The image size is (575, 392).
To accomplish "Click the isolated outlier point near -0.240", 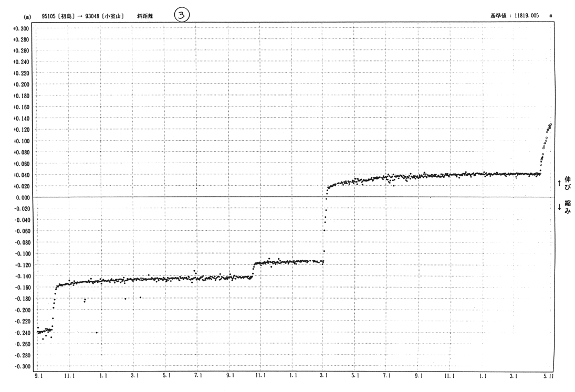I will (97, 333).
